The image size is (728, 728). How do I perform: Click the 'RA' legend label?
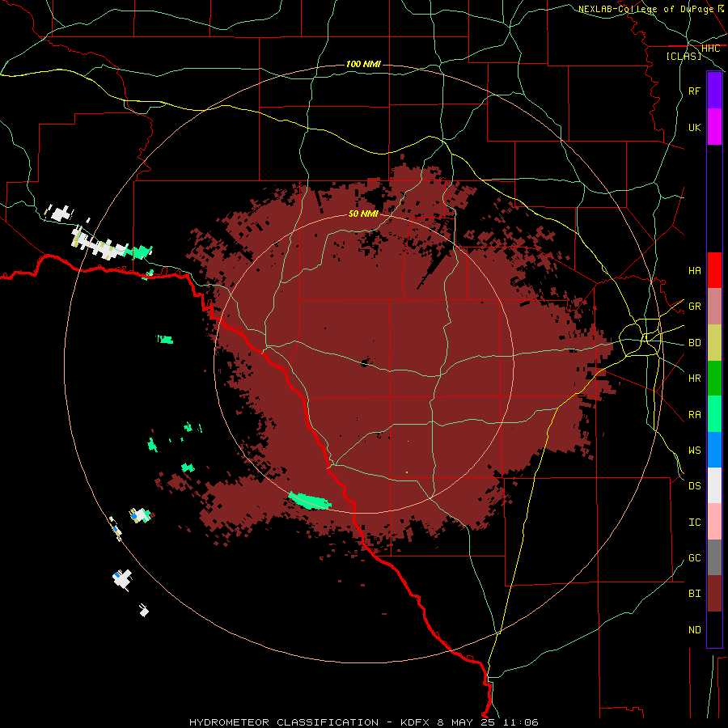tap(695, 415)
